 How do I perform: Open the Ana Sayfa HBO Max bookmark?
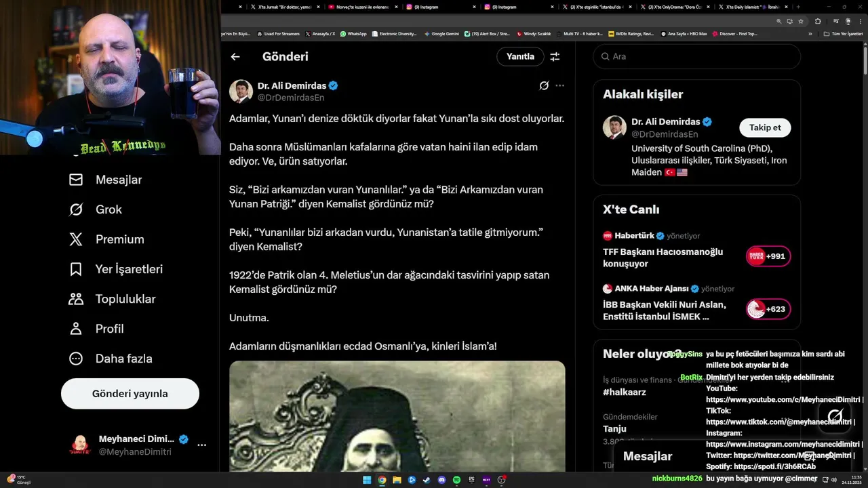point(684,33)
